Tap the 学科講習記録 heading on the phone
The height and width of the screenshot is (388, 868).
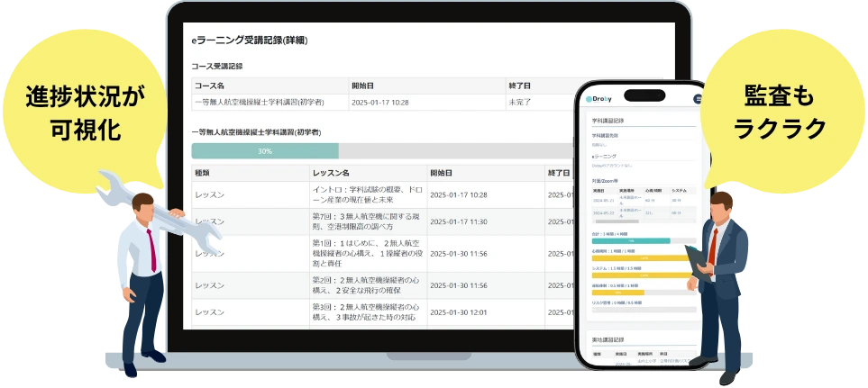608,120
